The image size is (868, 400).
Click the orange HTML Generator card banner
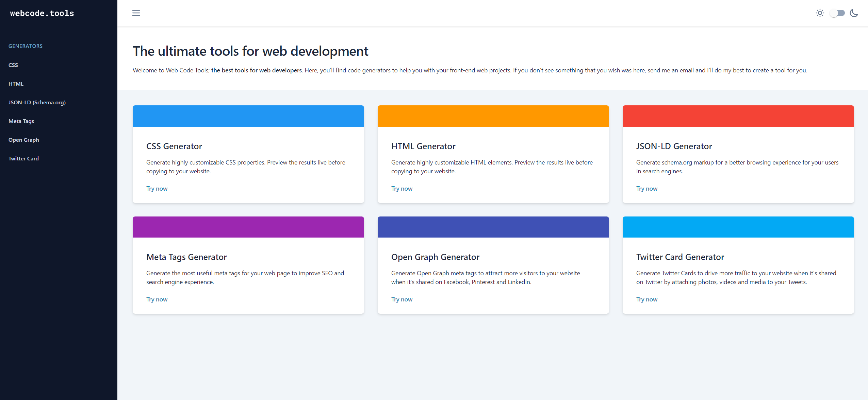click(493, 116)
